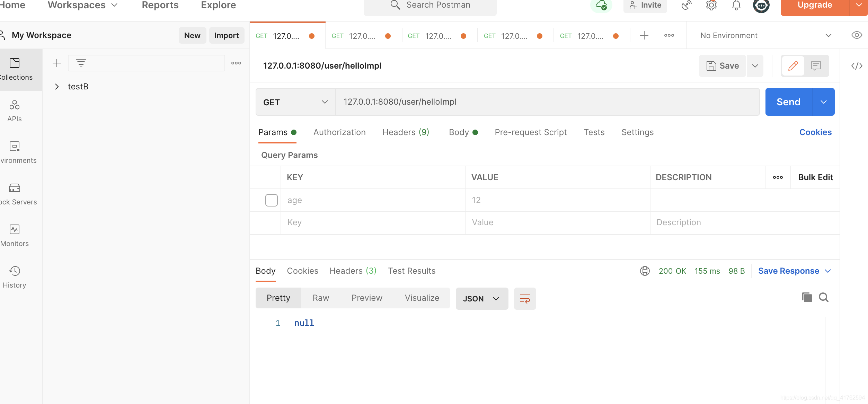Open the notifications bell
This screenshot has width=868, height=404.
736,5
